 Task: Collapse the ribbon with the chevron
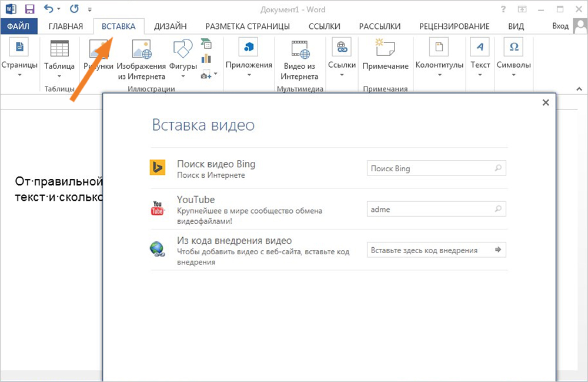(x=579, y=89)
